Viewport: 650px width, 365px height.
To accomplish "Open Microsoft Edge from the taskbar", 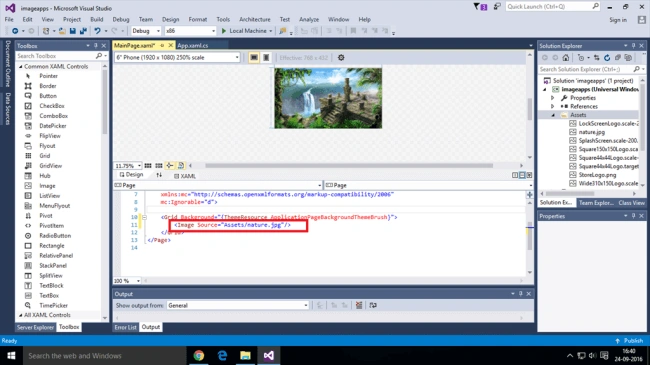I will tap(222, 355).
